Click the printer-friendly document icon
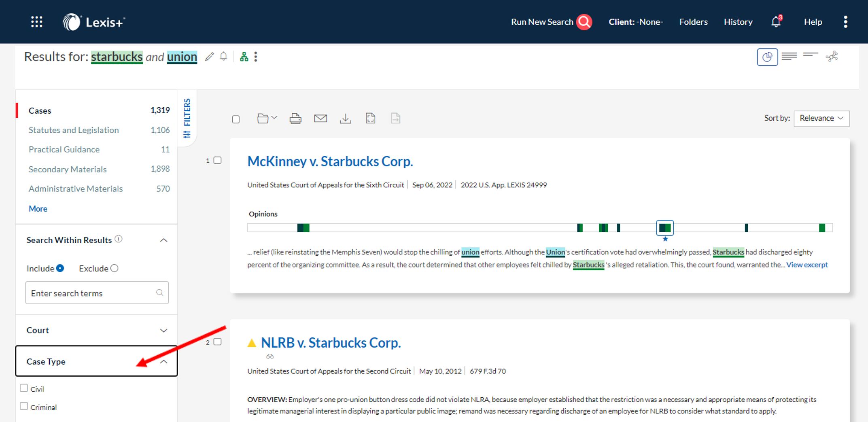868x422 pixels. 371,118
